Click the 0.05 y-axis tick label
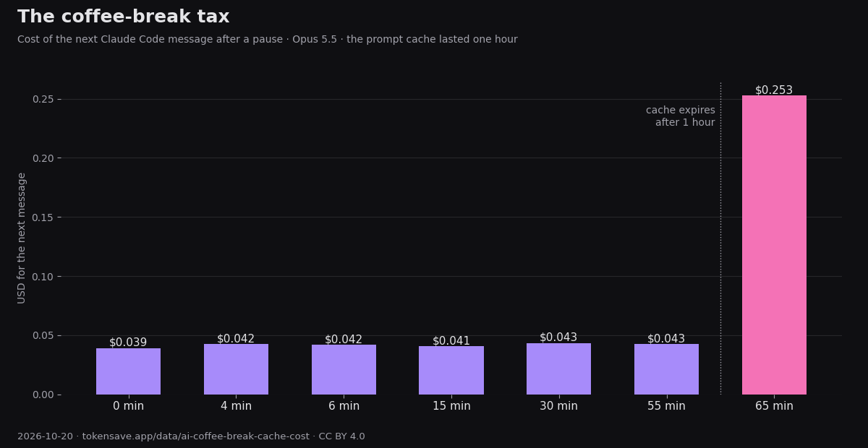This screenshot has width=868, height=448. [x=43, y=335]
